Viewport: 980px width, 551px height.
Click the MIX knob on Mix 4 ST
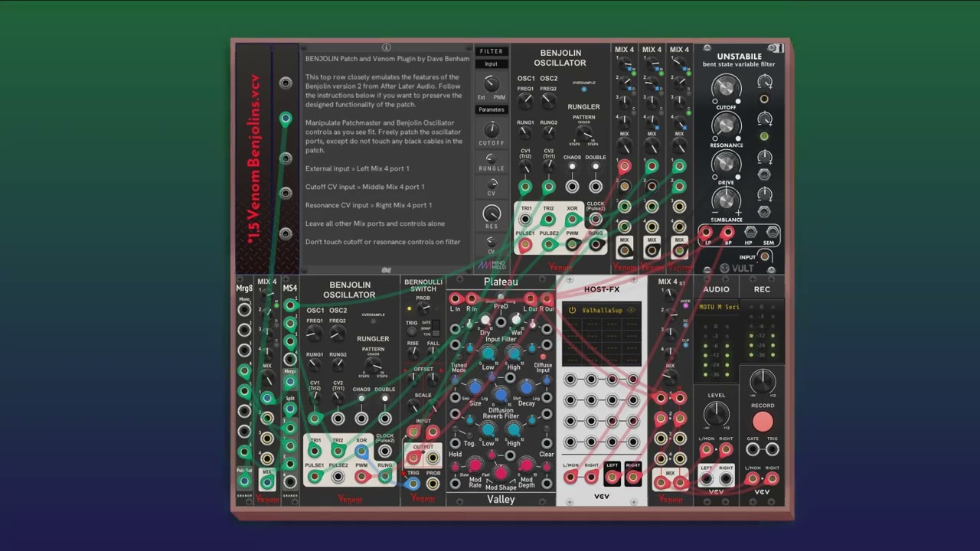[x=670, y=378]
